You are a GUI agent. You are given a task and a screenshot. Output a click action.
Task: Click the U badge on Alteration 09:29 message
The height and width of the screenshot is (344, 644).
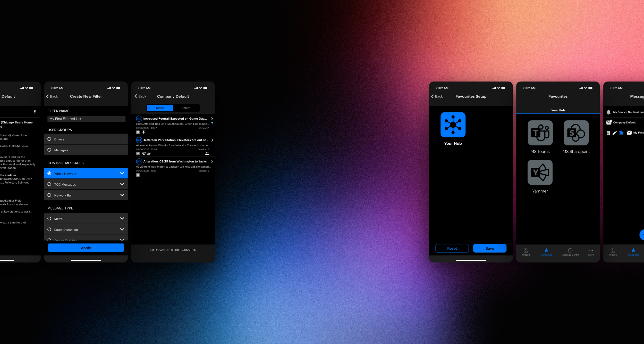138,175
